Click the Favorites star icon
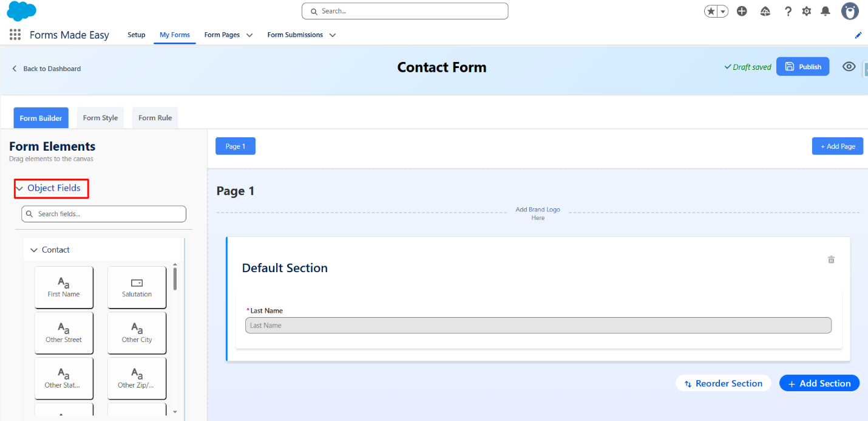The height and width of the screenshot is (421, 868). [711, 11]
